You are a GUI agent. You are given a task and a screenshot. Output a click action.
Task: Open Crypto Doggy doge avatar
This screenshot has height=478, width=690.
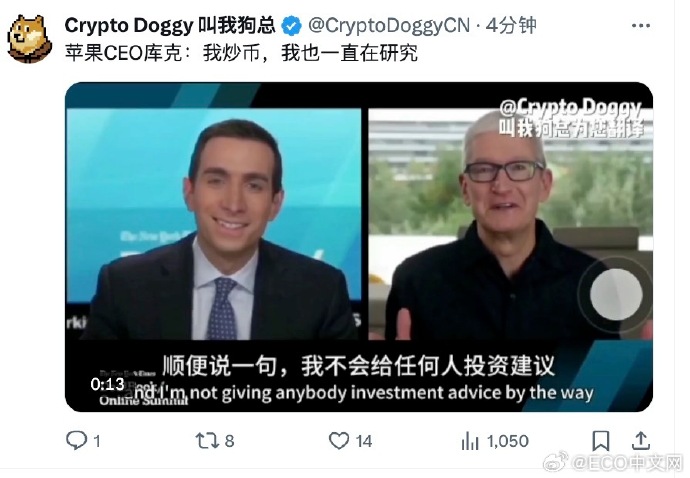pos(29,39)
